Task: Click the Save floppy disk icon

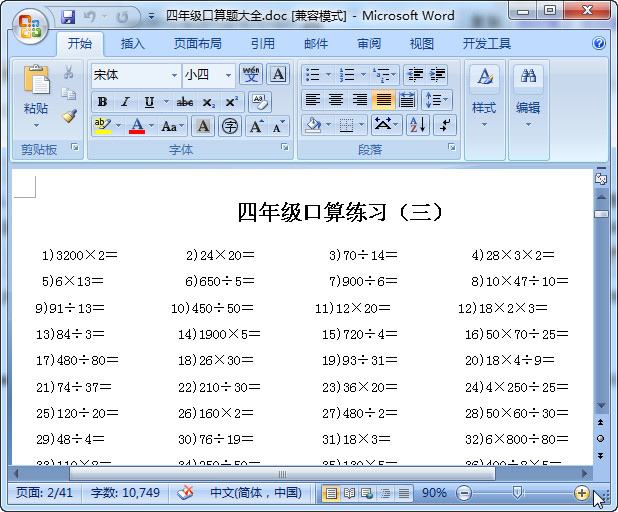Action: 68,17
